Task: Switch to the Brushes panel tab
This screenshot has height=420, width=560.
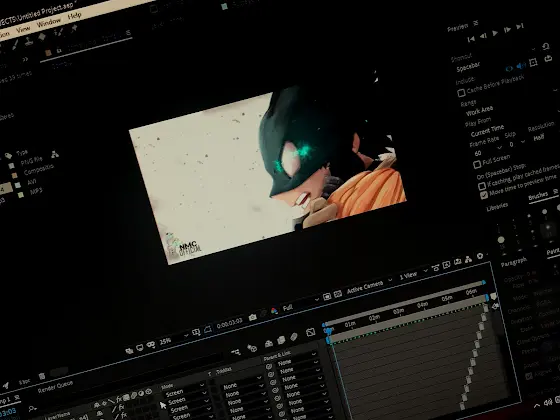Action: [538, 195]
